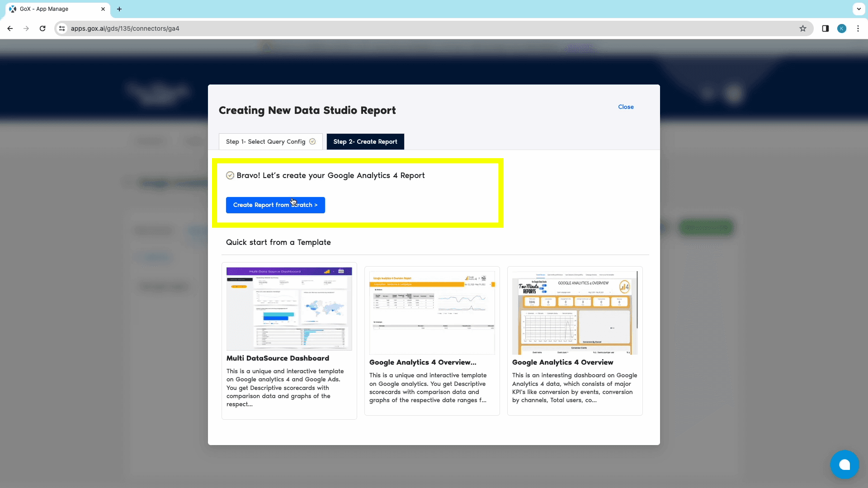Close the GoX - App Manage tab
Screen dimensions: 868x488
click(x=103, y=9)
